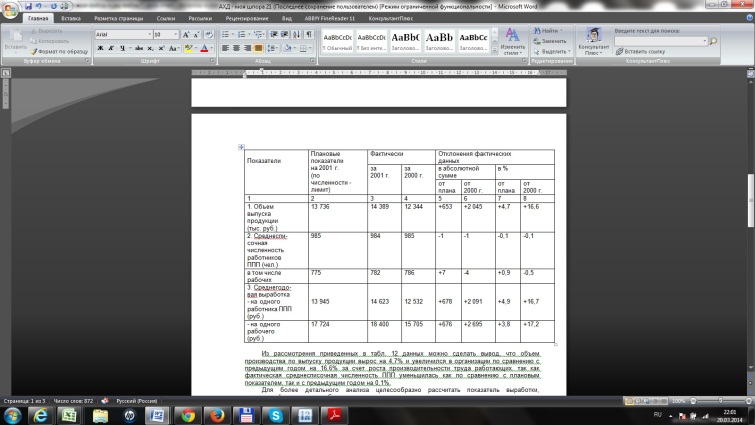Shrink font size with the smaller A icon
The width and height of the screenshot is (755, 425).
196,35
